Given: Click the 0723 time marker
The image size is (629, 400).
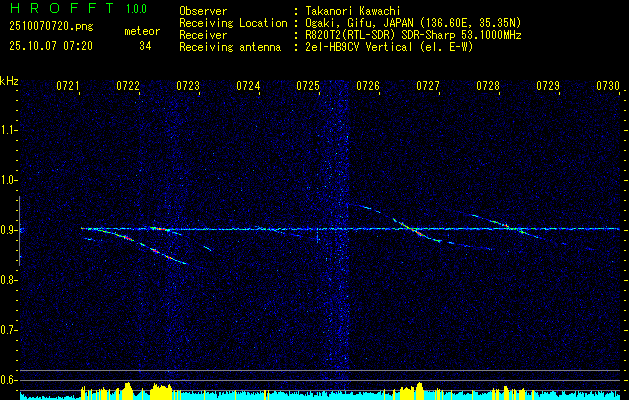Looking at the screenshot, I should coord(188,86).
